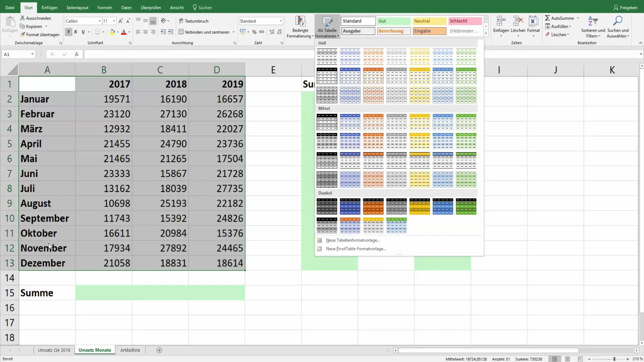Align text right
The width and height of the screenshot is (644, 362).
click(x=153, y=32)
